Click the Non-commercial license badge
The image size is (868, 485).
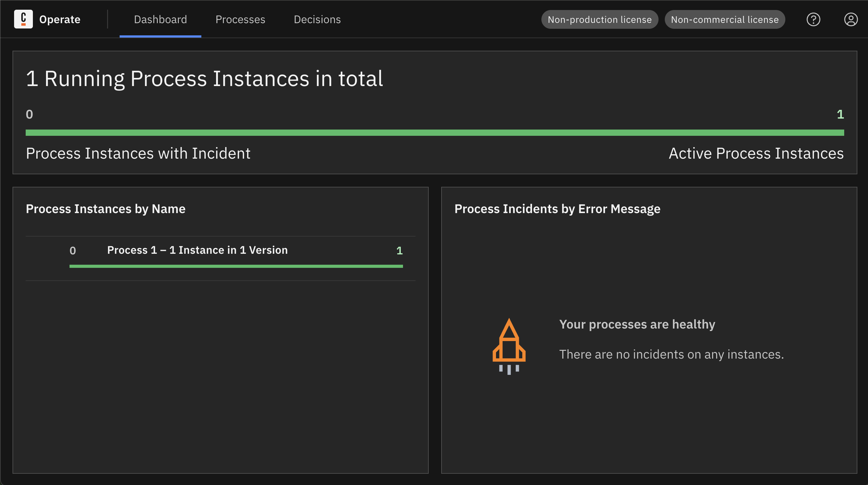(725, 19)
